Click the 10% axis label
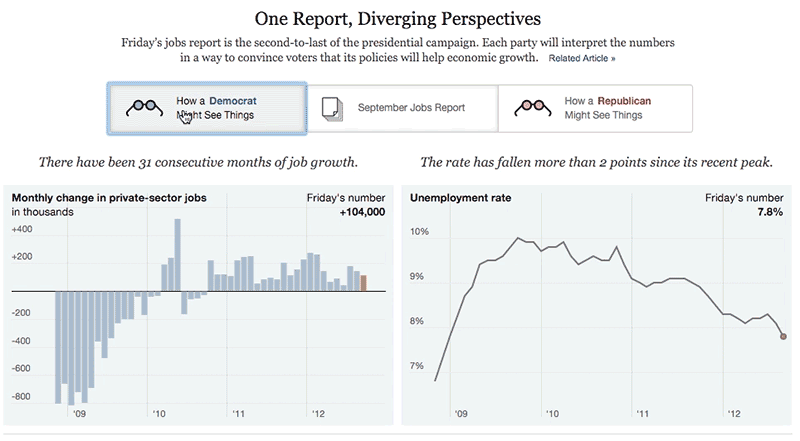Screen dimensions: 800x441 419,232
